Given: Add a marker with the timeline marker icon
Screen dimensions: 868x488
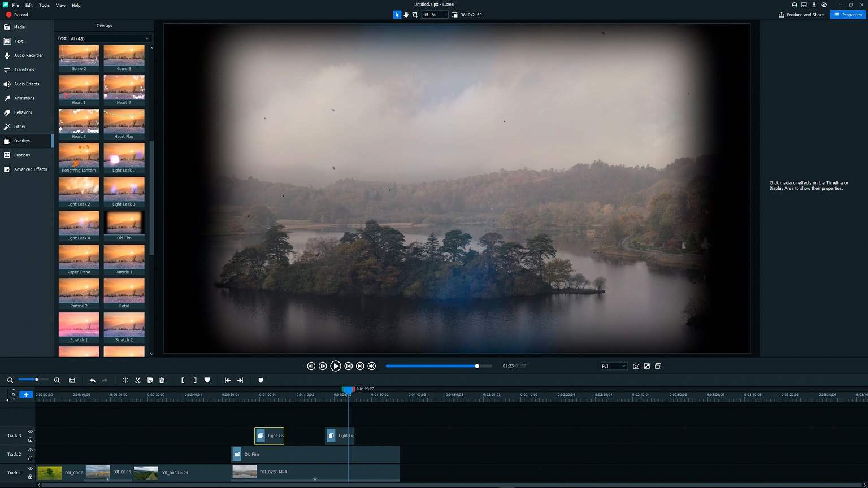Looking at the screenshot, I should click(207, 381).
